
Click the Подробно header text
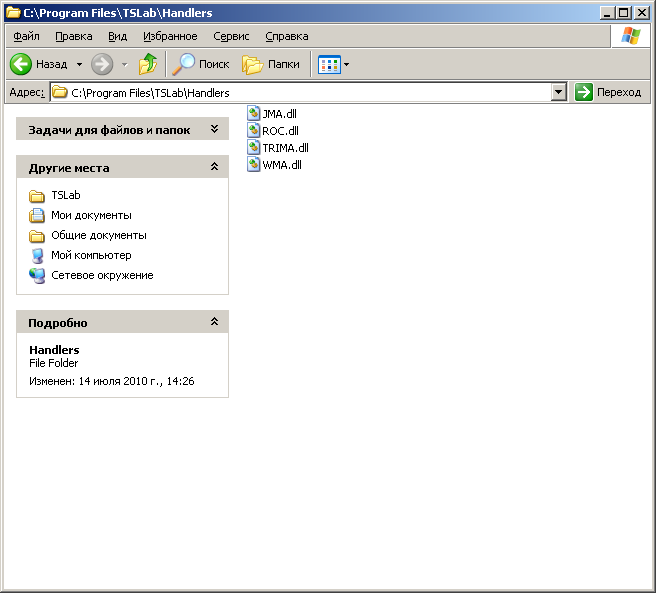click(58, 323)
